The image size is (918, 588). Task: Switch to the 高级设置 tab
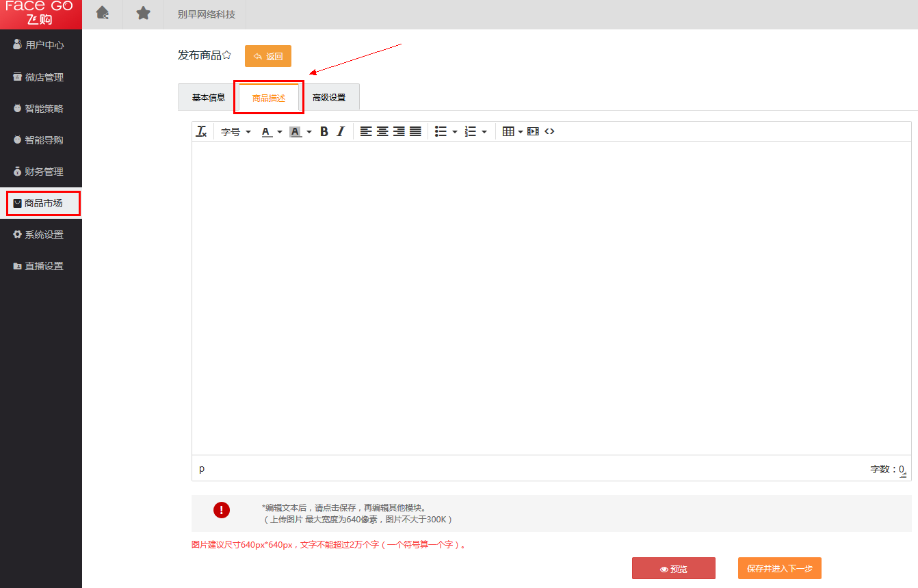point(329,97)
